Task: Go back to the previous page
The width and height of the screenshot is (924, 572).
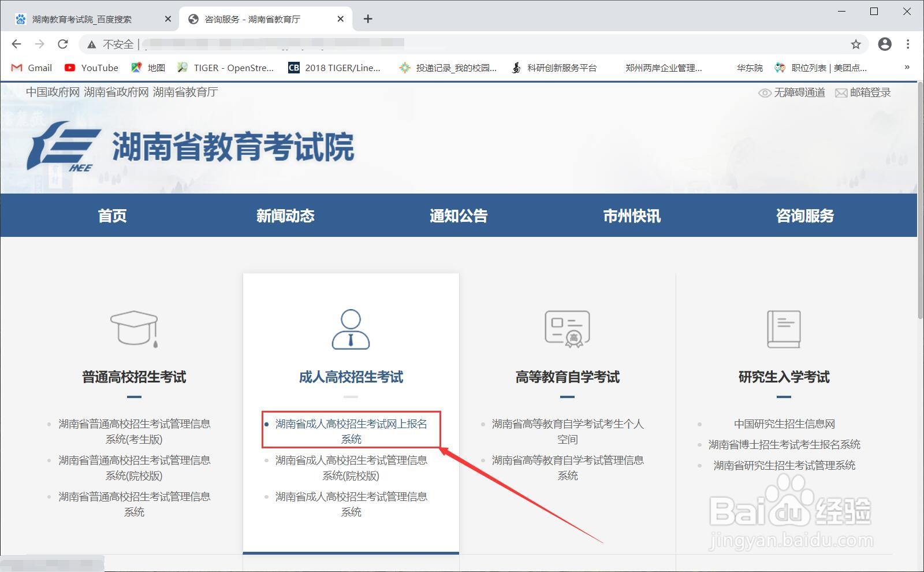Action: [16, 44]
